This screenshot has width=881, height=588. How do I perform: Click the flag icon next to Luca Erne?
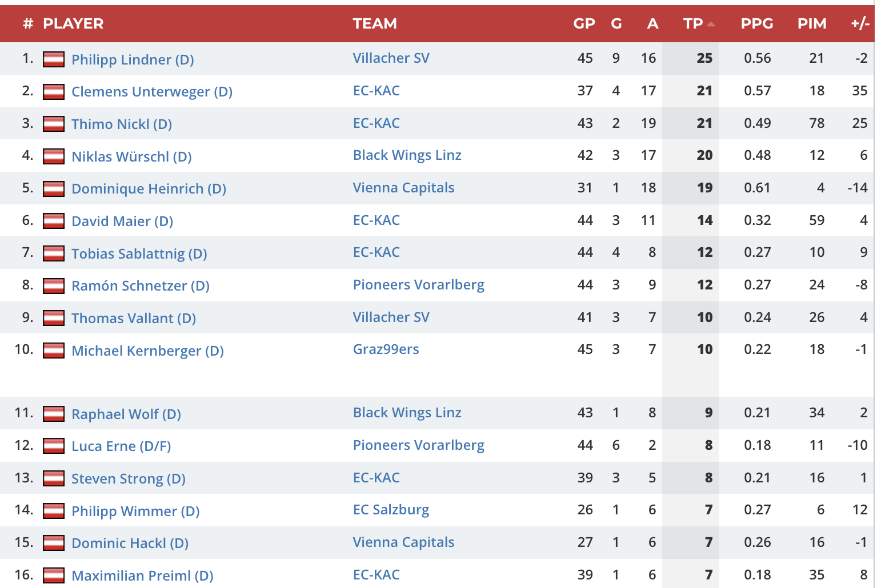click(54, 446)
